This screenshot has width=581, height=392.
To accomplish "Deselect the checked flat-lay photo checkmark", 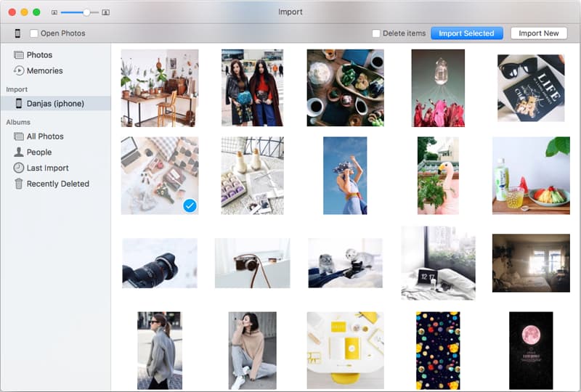I will [x=190, y=206].
